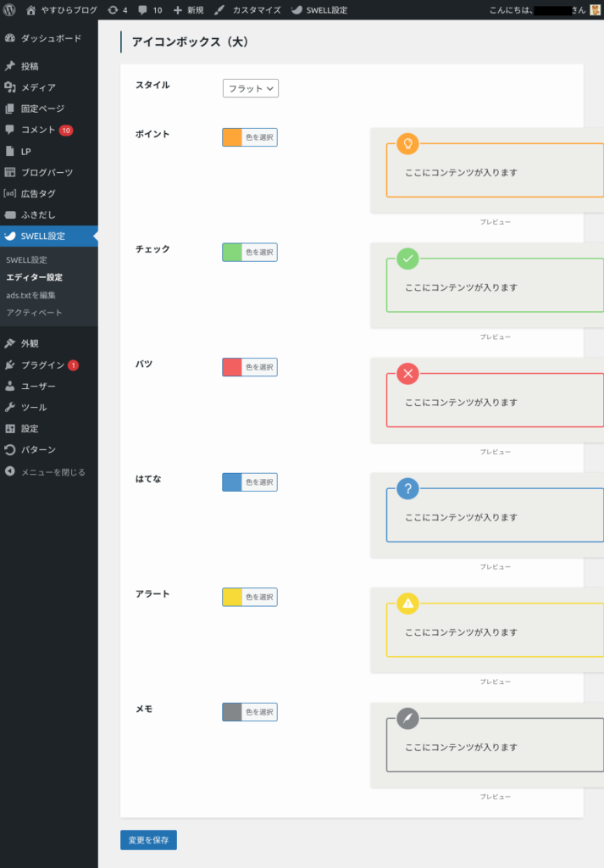Open the comments bubble icon showing 10
604x868 pixels.
142,10
